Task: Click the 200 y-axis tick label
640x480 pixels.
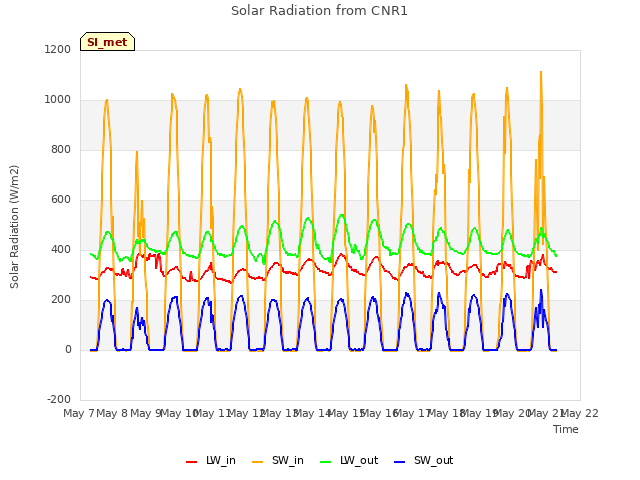Action: [61, 300]
